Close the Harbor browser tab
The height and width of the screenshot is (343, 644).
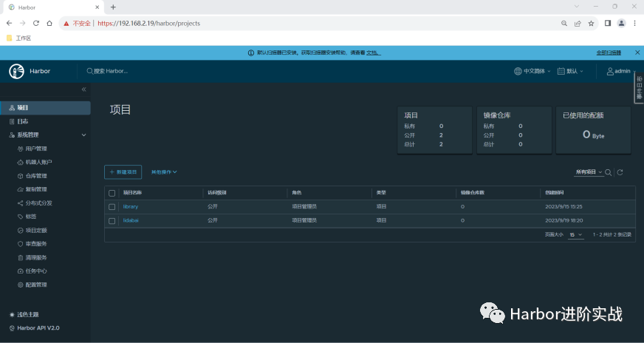97,7
